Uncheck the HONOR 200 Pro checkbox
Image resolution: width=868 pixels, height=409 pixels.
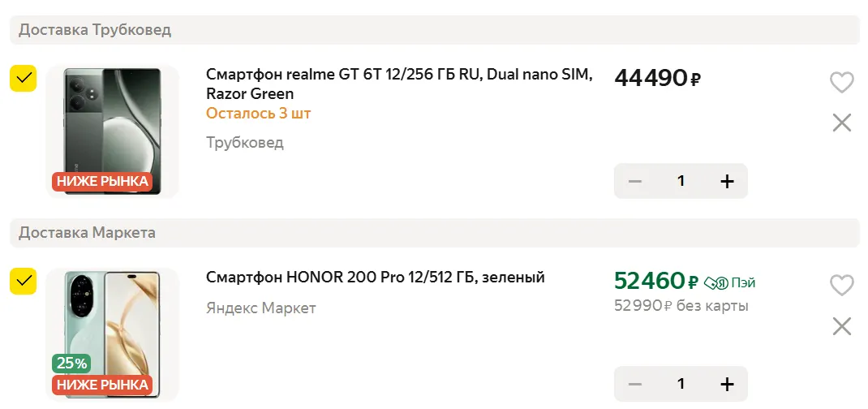coord(23,282)
